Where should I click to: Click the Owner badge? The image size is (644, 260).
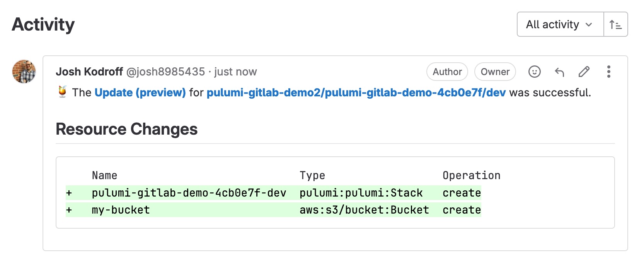(495, 72)
